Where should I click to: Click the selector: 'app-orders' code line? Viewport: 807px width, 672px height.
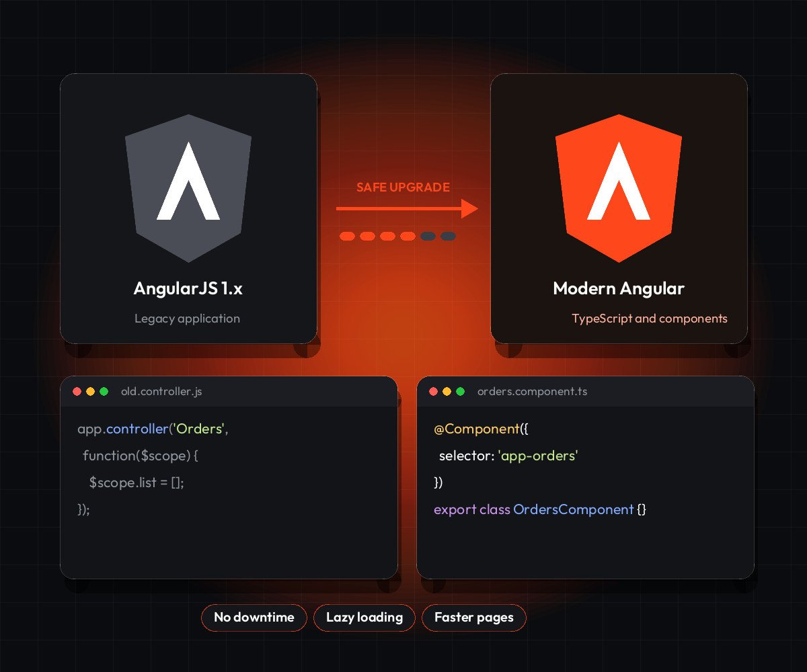pyautogui.click(x=509, y=456)
